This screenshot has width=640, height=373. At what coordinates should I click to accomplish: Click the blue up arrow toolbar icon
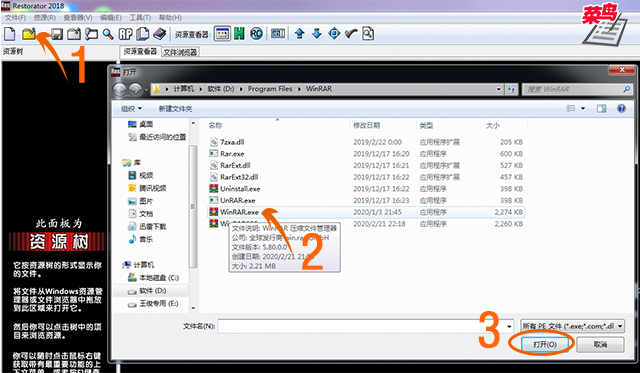[300, 34]
